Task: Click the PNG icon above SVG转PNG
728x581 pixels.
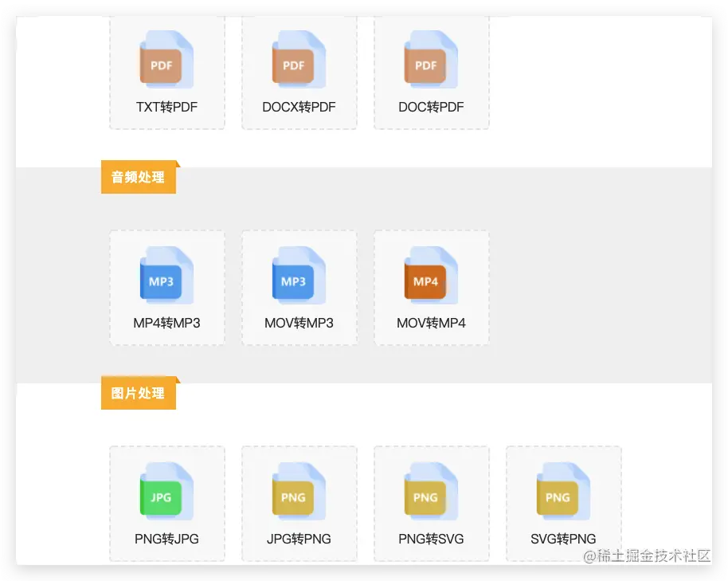Action: 563,492
